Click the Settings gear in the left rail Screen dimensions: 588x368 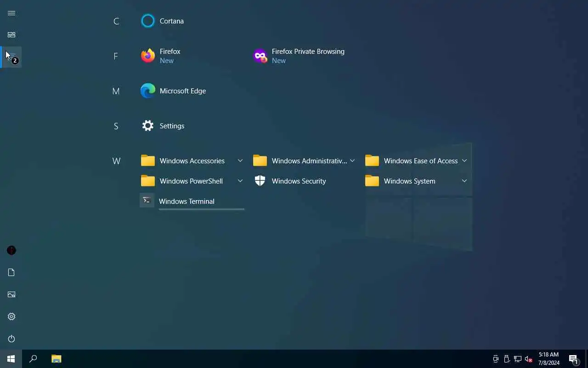11,316
